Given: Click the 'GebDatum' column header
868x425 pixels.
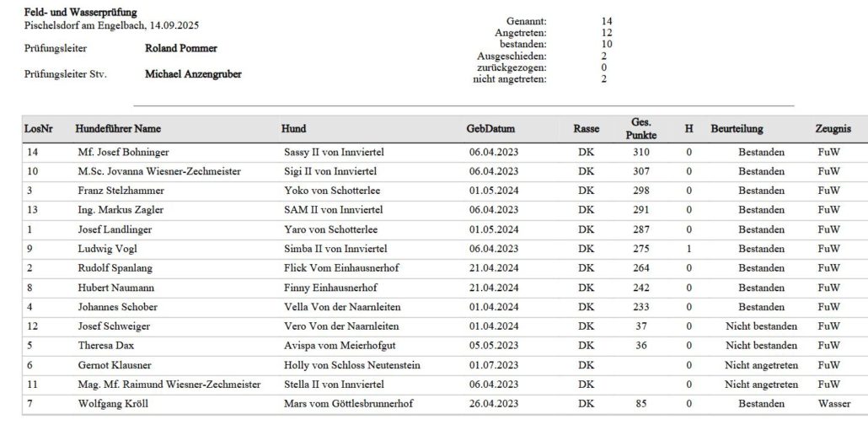Looking at the screenshot, I should point(490,128).
